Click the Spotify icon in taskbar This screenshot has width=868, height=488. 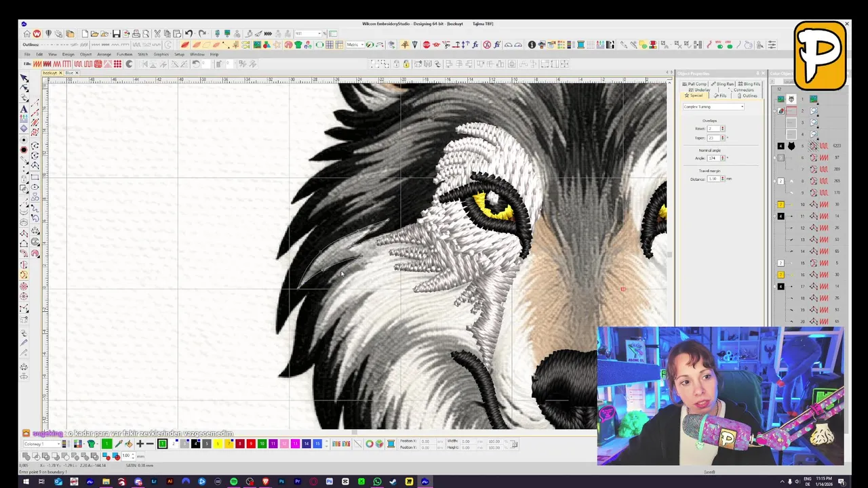pos(233,482)
